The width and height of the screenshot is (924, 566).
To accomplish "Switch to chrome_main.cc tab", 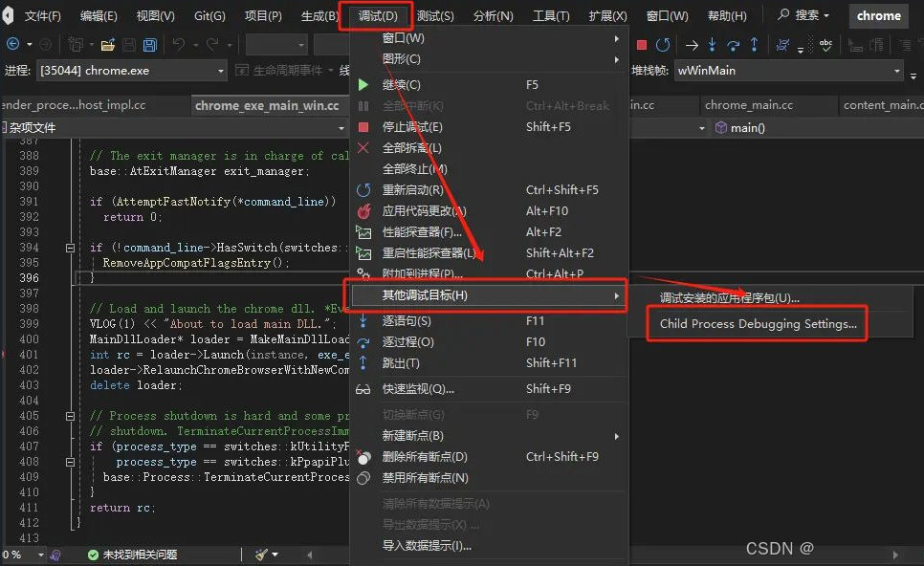I will [748, 105].
